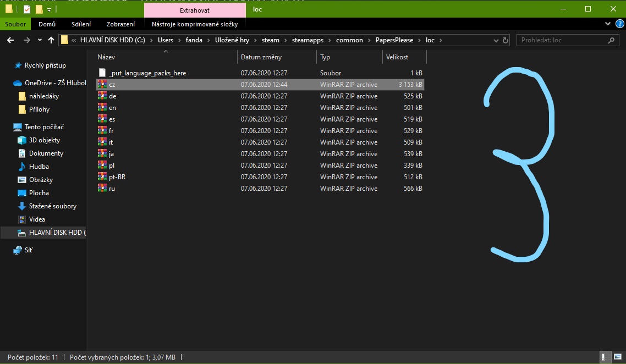Expand breadcrumb arrow after steamapps
The image size is (626, 364).
pos(330,40)
